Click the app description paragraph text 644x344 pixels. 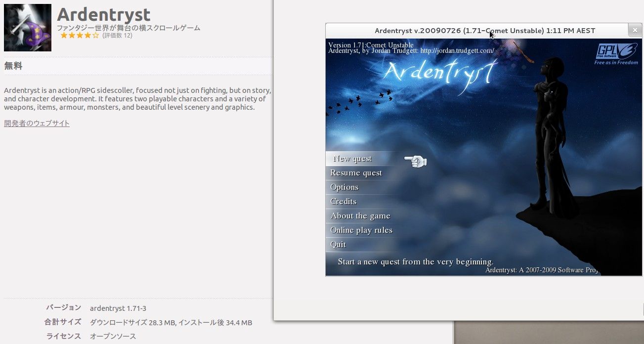point(137,99)
